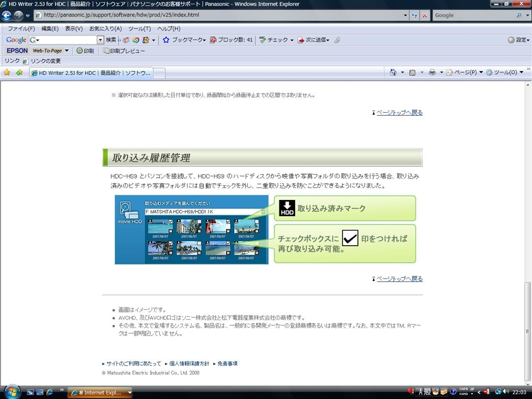
Task: Open a new blank tab
Action: 159,73
